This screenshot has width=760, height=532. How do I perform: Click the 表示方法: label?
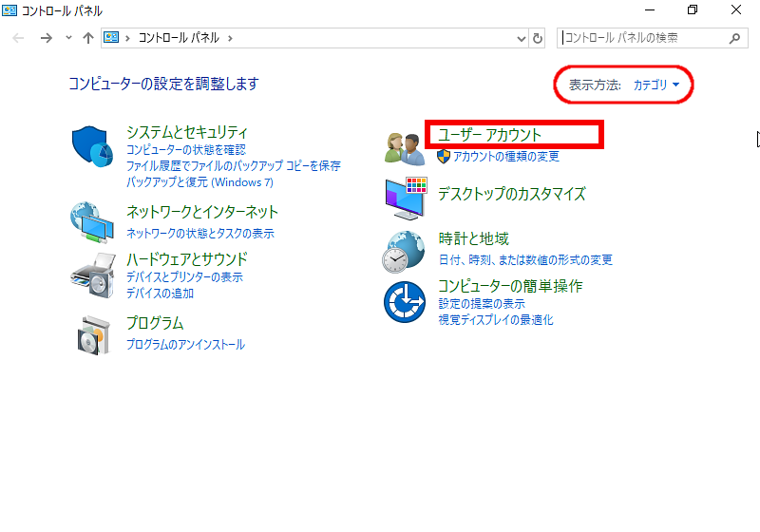[x=595, y=85]
